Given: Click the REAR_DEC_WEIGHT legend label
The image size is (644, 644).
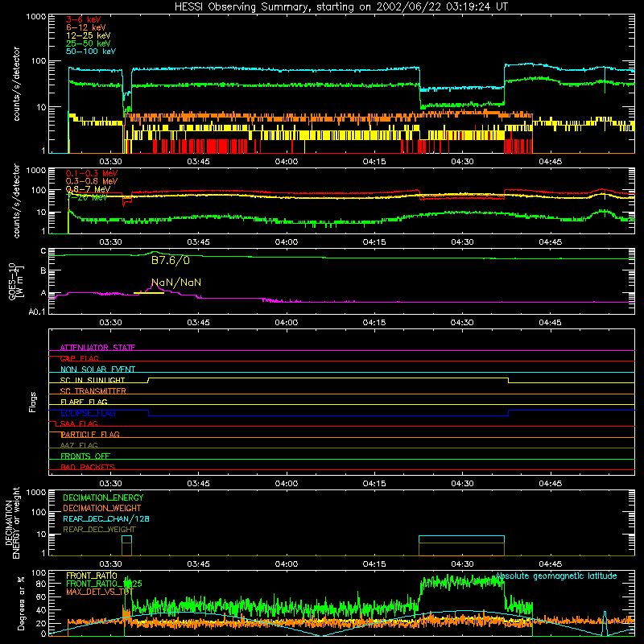Looking at the screenshot, I should pos(99,530).
